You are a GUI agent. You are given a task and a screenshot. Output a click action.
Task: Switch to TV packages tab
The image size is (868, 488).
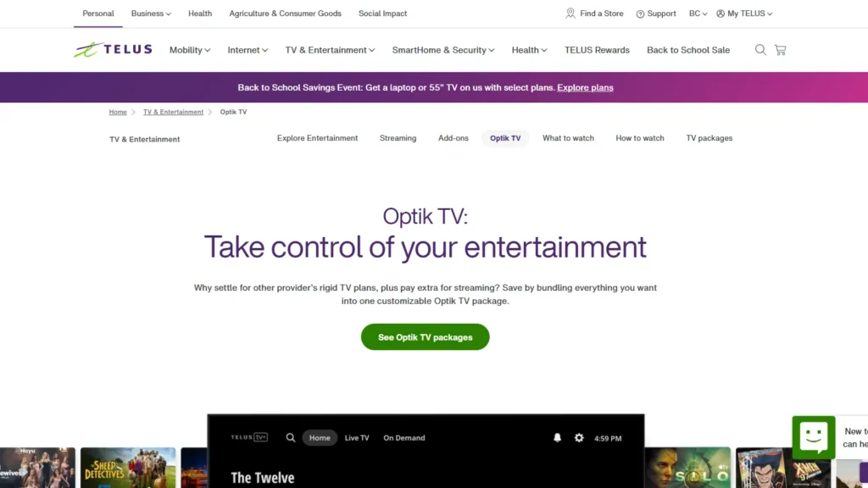(709, 138)
